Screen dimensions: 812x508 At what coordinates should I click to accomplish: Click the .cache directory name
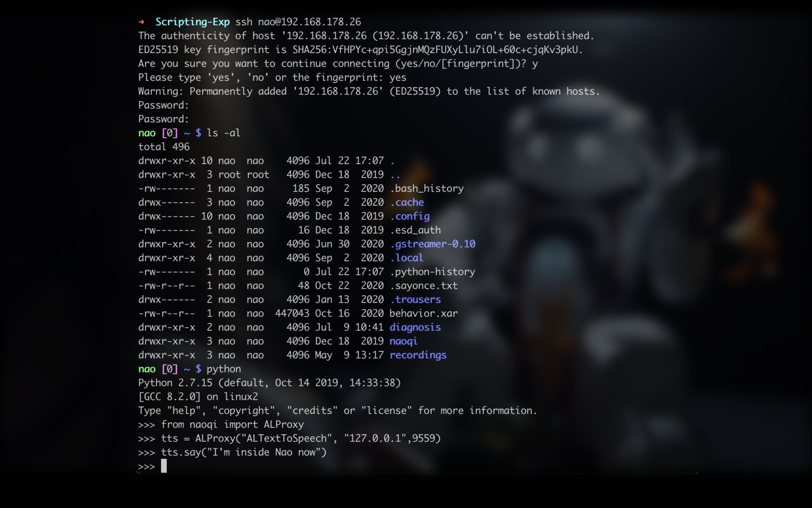click(407, 202)
